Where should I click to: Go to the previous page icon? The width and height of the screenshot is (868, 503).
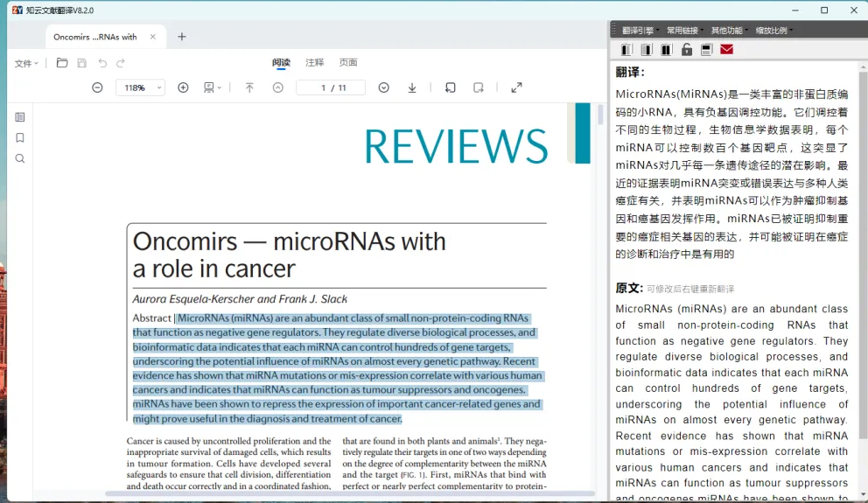(x=278, y=87)
